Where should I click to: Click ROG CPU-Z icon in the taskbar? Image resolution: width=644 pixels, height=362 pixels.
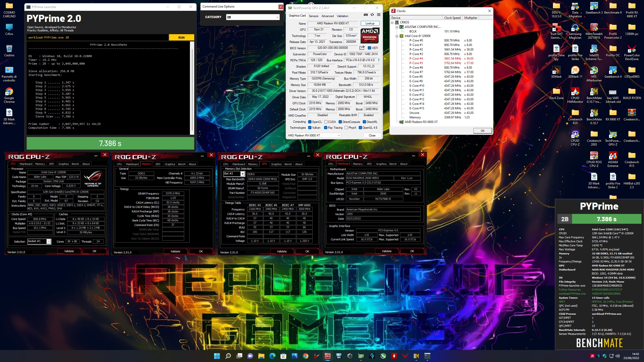click(x=328, y=356)
